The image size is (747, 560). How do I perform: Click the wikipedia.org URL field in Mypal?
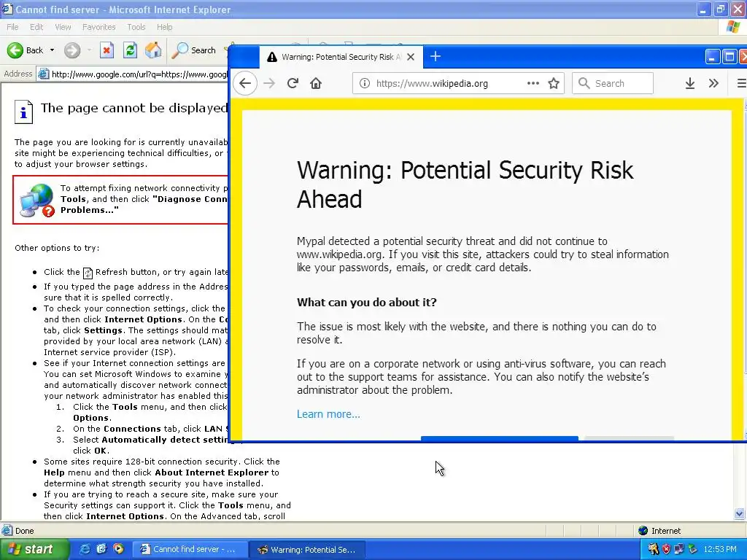coord(448,83)
